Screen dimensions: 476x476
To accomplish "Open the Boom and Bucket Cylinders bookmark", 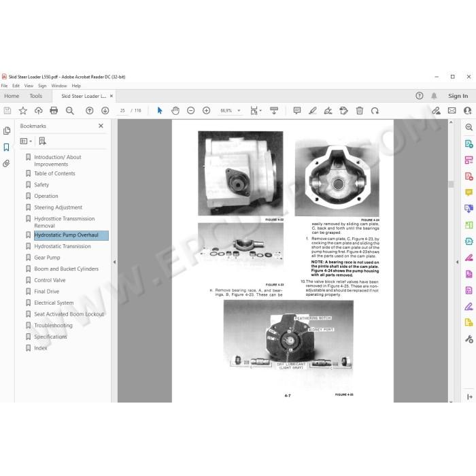I will click(x=66, y=269).
